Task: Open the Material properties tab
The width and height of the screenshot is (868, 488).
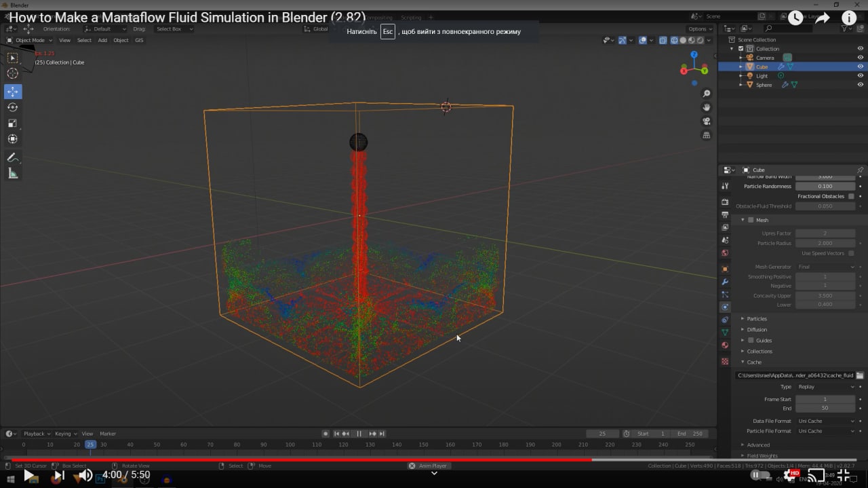Action: (x=725, y=345)
